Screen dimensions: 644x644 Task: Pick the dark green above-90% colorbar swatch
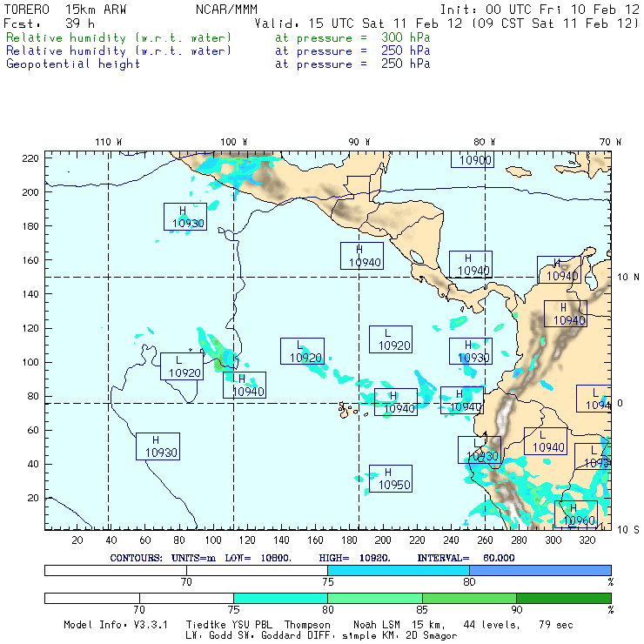[564, 598]
